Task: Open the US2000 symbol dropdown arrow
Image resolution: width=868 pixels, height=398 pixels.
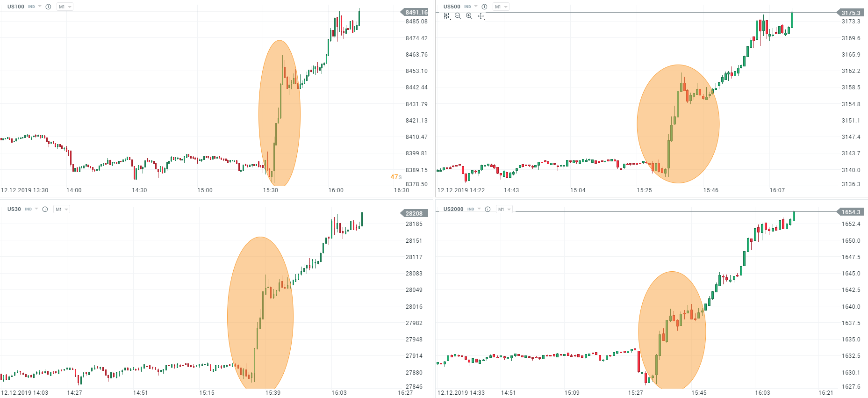Action: (479, 209)
